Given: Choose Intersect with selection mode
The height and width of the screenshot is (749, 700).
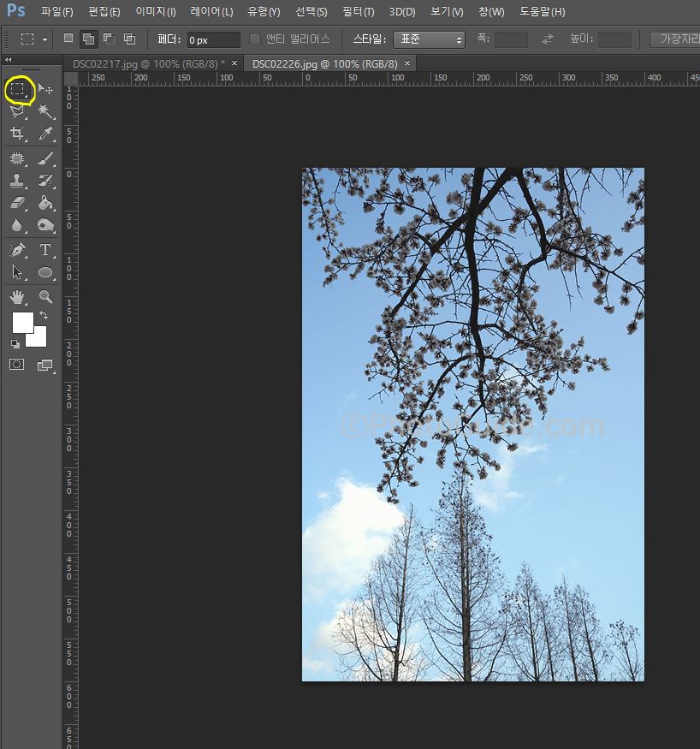Looking at the screenshot, I should click(129, 39).
